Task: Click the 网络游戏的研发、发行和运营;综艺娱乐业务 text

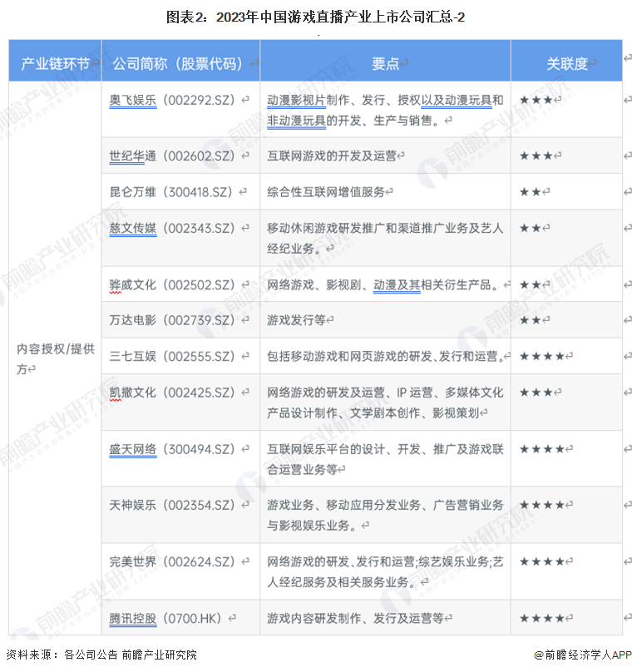Action: [x=385, y=571]
